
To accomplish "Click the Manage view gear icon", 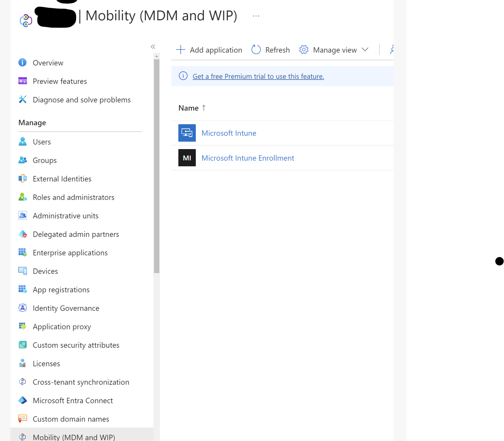I will point(304,49).
